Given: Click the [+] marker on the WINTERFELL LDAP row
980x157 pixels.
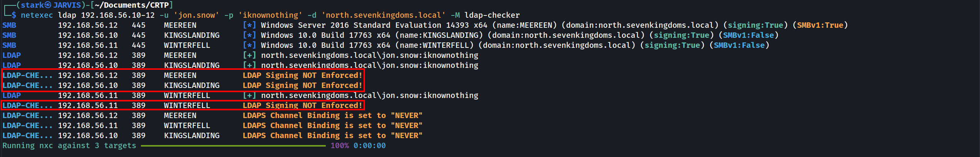Looking at the screenshot, I should (x=249, y=95).
